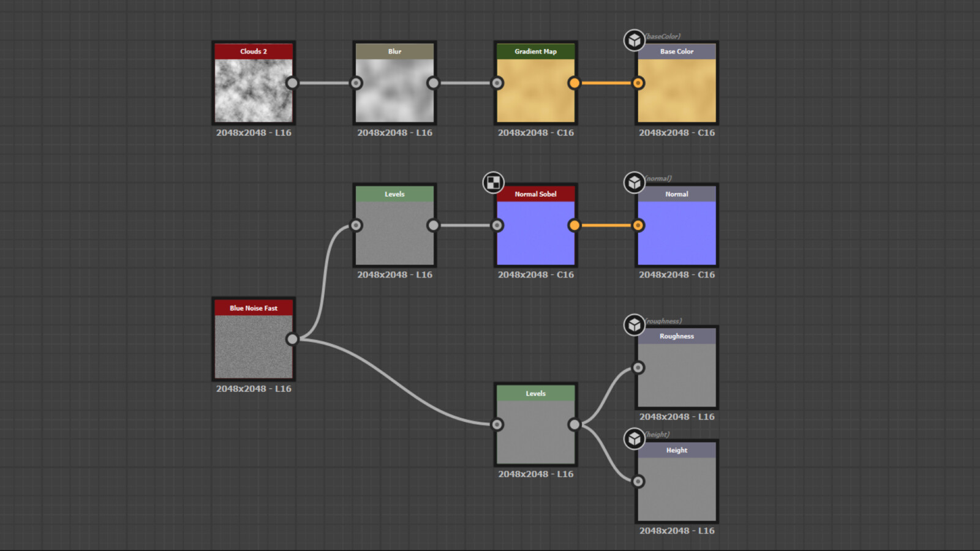Viewport: 980px width, 551px height.
Task: Select the Normal output node preview
Action: (677, 233)
